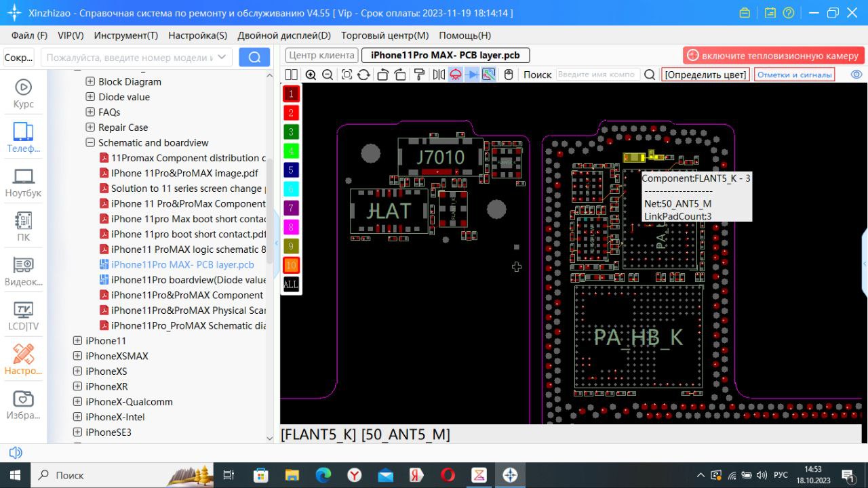This screenshot has height=488, width=868.
Task: Expand the FAQs tree node
Action: 90,112
